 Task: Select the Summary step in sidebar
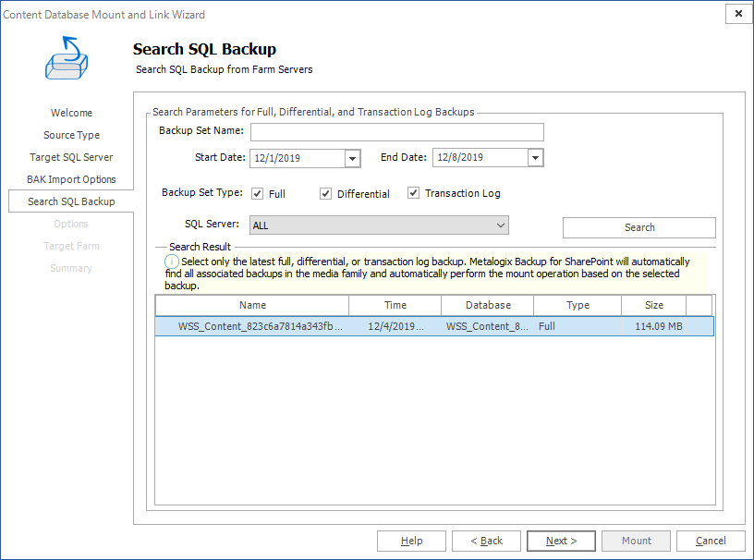[x=71, y=268]
